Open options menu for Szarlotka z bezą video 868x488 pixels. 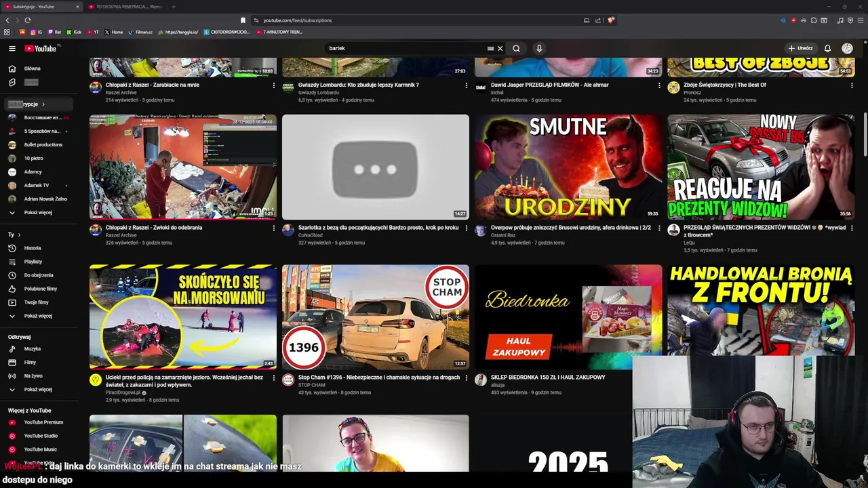click(467, 228)
